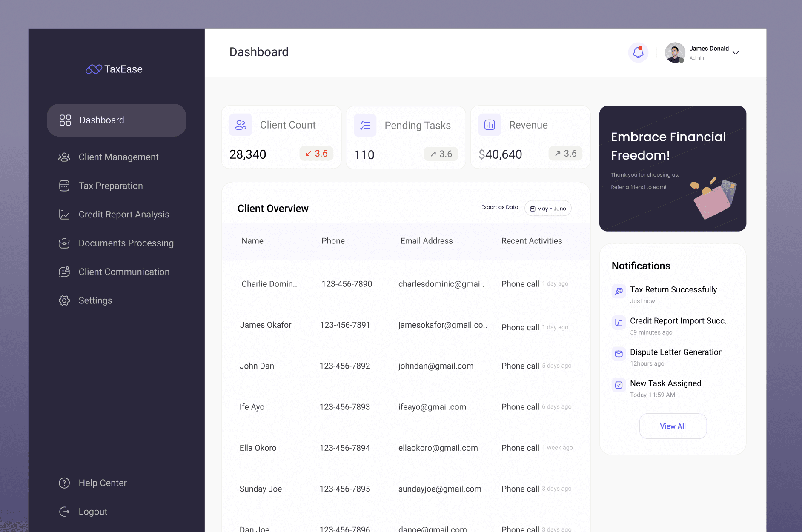This screenshot has width=802, height=532.
Task: Open Dispute Letter Generation notification
Action: click(676, 352)
